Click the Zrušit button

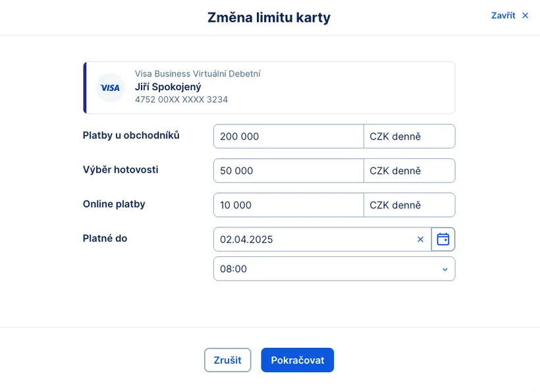(x=227, y=360)
